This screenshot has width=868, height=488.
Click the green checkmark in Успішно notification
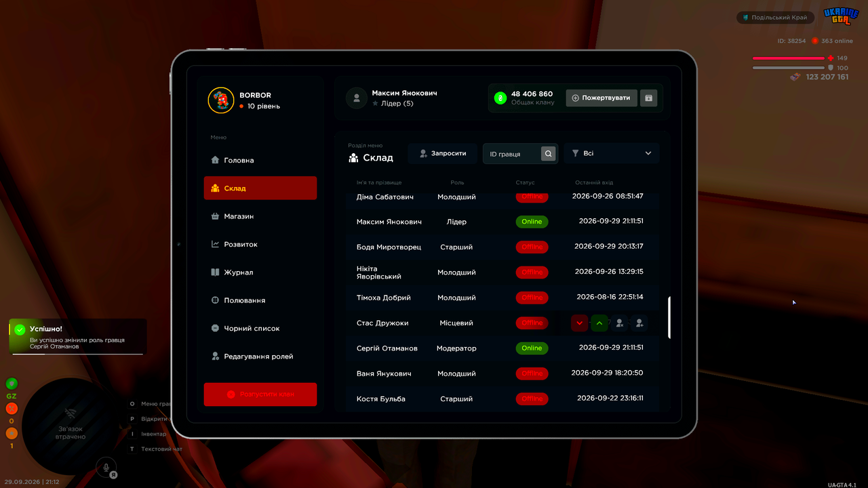[x=19, y=329]
